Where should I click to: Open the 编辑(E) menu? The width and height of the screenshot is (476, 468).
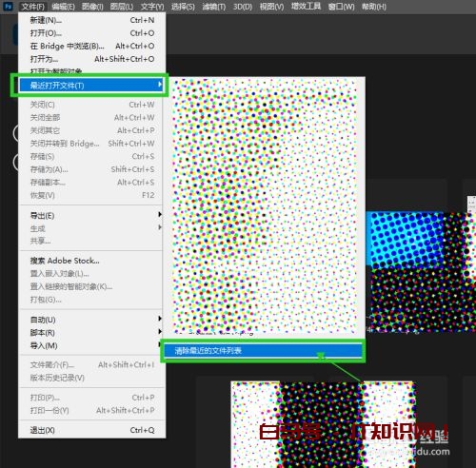(x=63, y=7)
